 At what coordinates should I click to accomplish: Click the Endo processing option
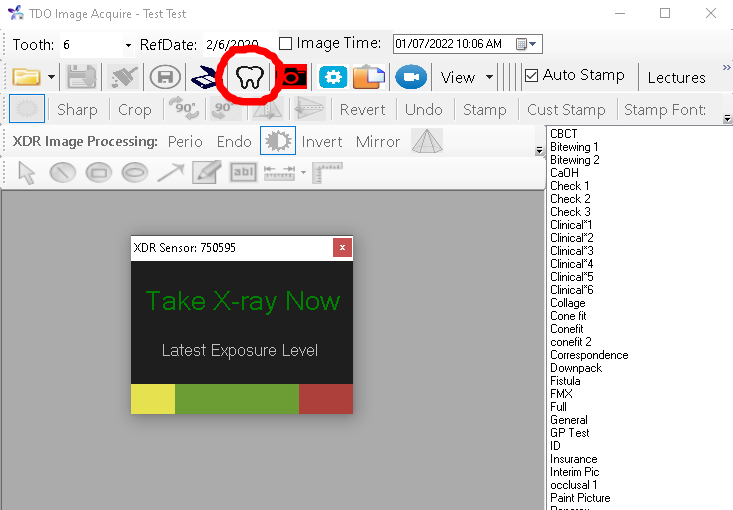click(x=234, y=142)
